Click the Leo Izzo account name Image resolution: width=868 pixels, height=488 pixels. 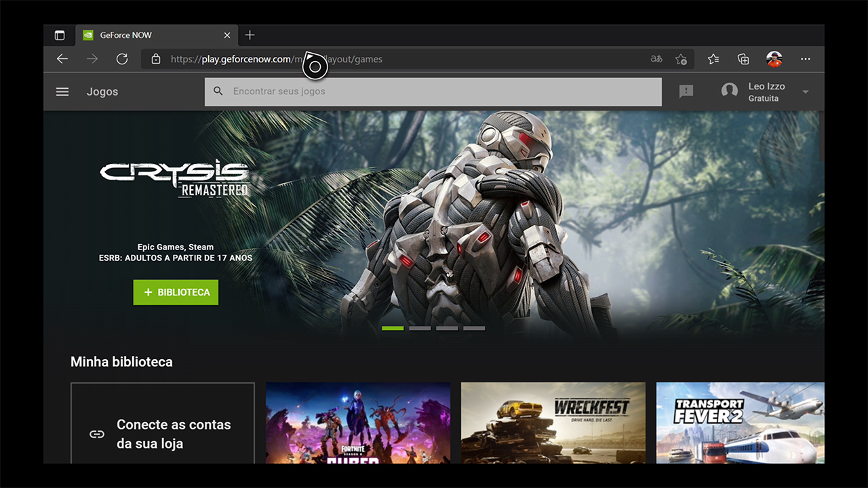(766, 86)
